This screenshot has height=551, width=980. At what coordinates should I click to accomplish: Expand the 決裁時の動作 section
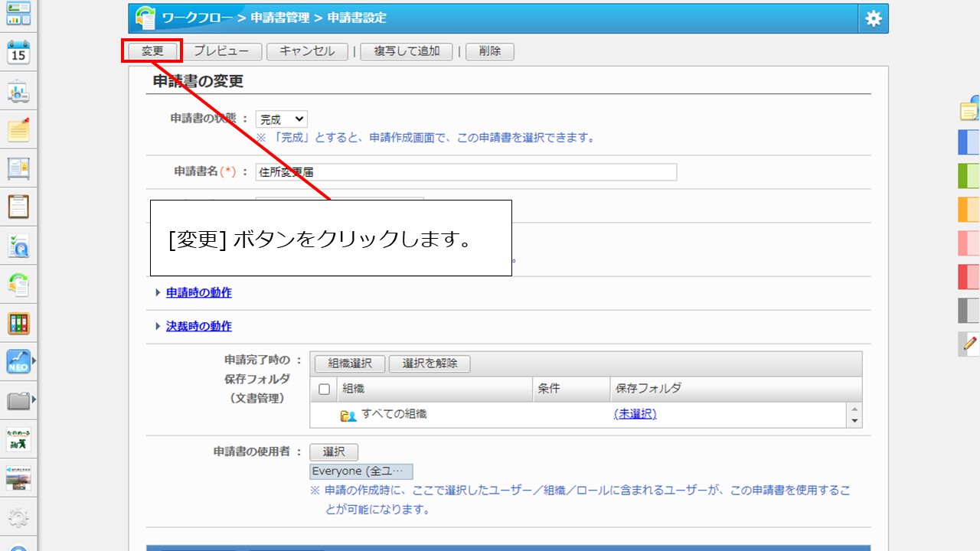coord(198,326)
